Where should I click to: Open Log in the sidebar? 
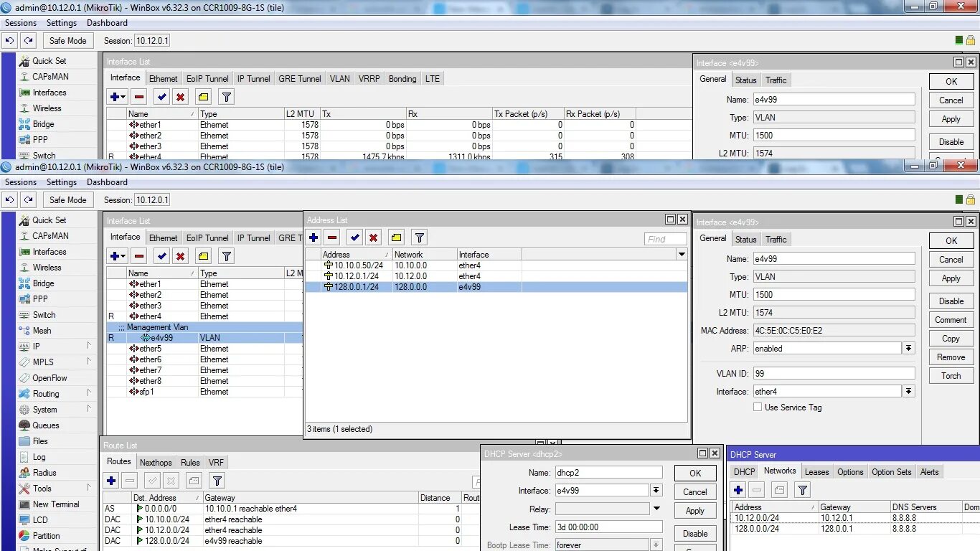pyautogui.click(x=39, y=457)
